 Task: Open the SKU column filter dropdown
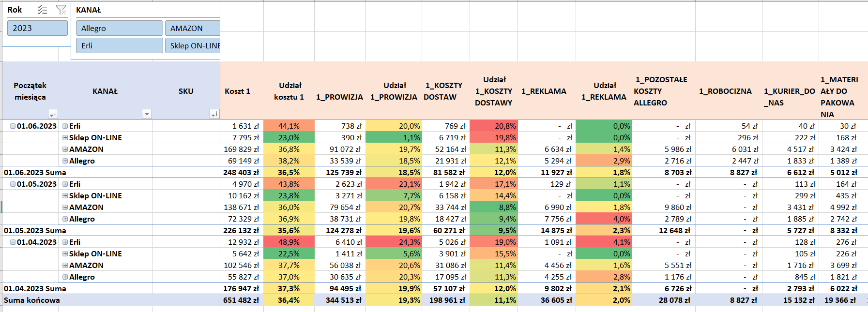pos(214,114)
